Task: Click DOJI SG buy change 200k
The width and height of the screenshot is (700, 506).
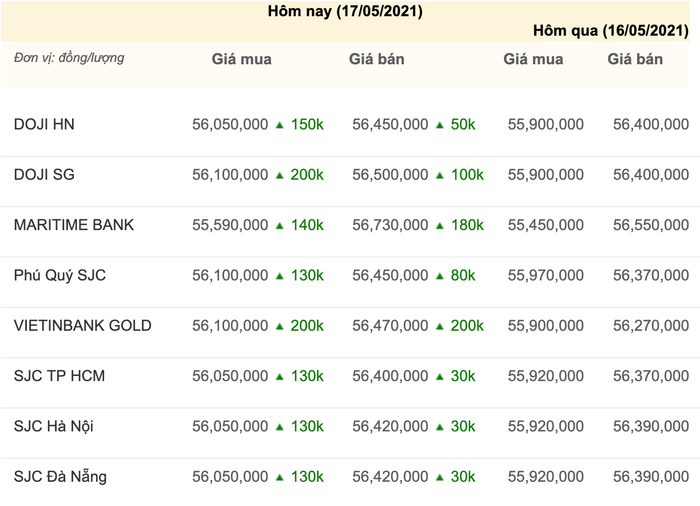Action: pyautogui.click(x=307, y=175)
